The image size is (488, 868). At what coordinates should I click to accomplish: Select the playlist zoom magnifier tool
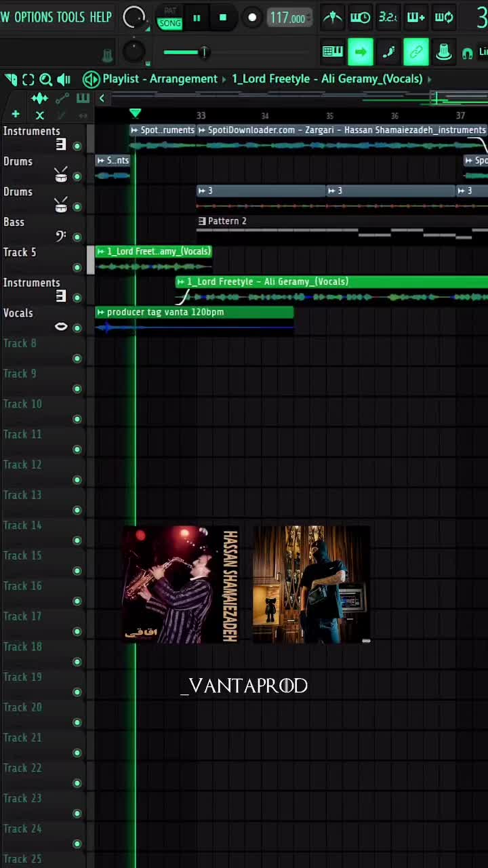[45, 79]
